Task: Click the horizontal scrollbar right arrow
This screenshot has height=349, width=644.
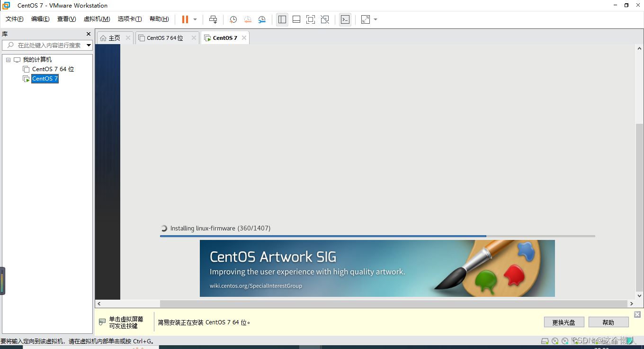Action: (x=632, y=303)
